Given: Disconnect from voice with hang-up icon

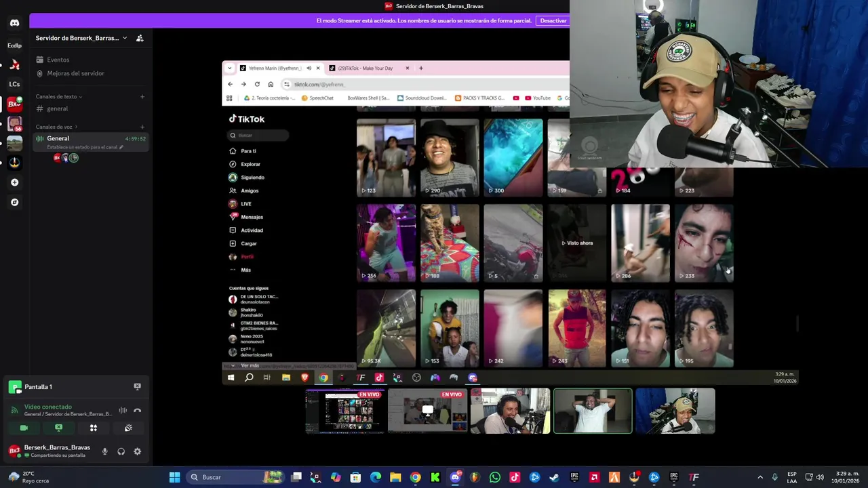Looking at the screenshot, I should [x=137, y=410].
